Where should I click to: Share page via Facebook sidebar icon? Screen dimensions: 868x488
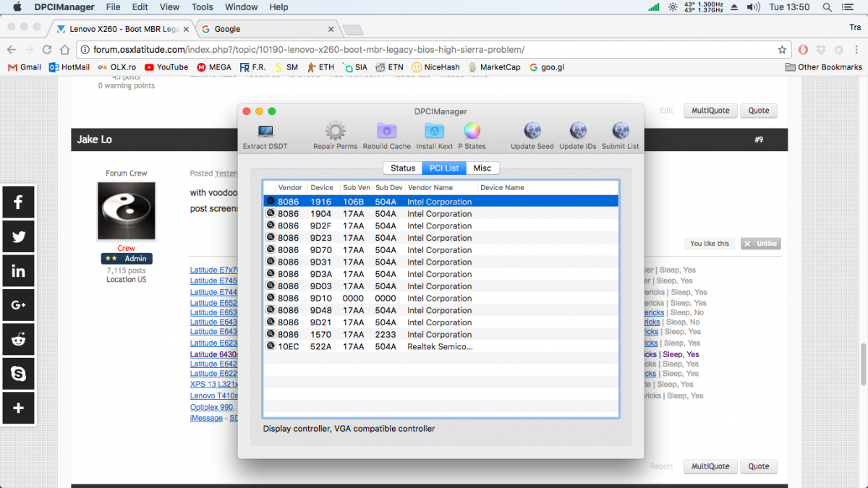click(x=18, y=202)
